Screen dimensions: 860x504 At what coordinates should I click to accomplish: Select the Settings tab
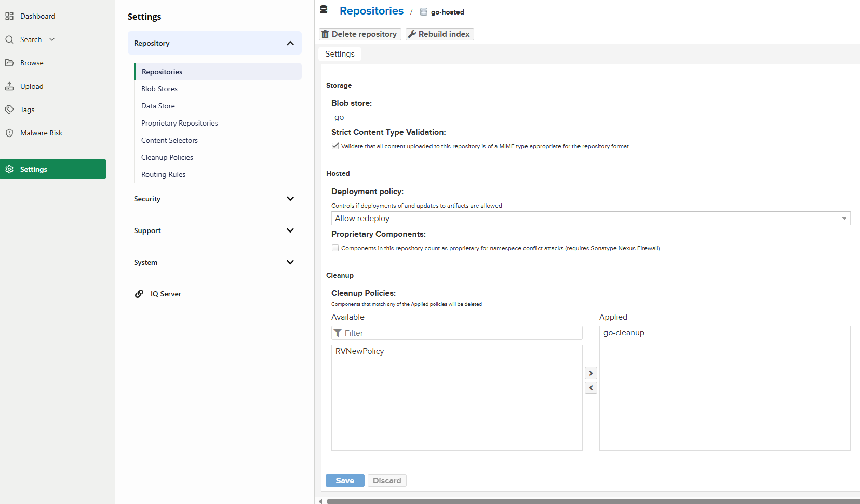(x=340, y=54)
